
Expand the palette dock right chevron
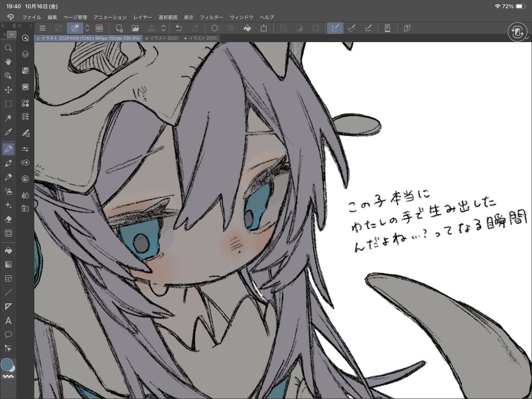tap(31, 26)
